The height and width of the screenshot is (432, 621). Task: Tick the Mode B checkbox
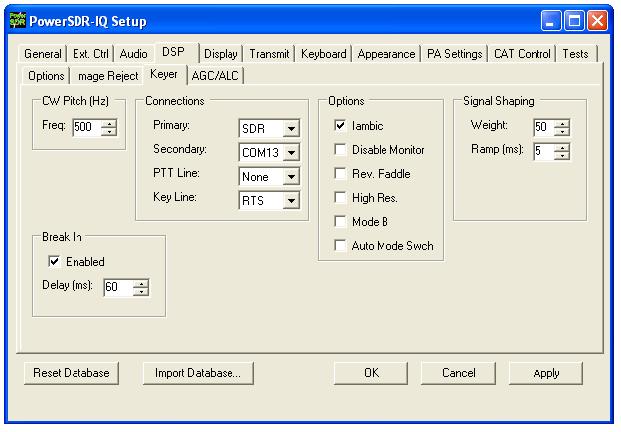click(x=340, y=222)
